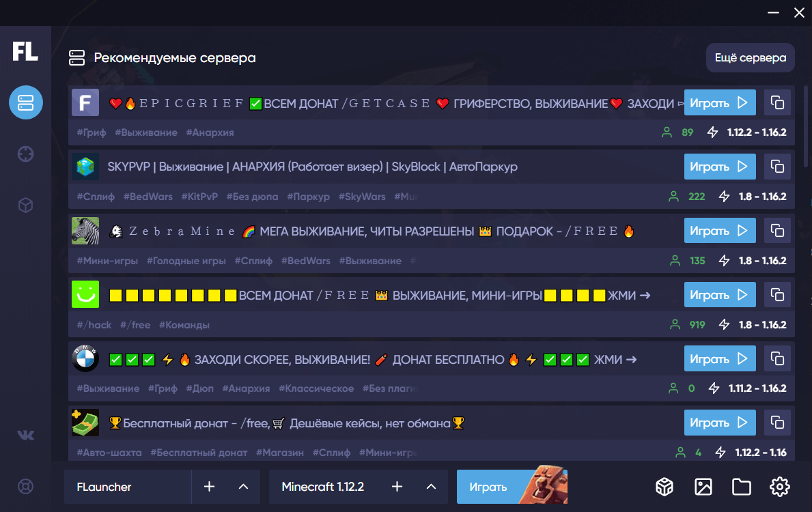Play on the Бесплатный донат server
The height and width of the screenshot is (512, 812).
click(719, 423)
